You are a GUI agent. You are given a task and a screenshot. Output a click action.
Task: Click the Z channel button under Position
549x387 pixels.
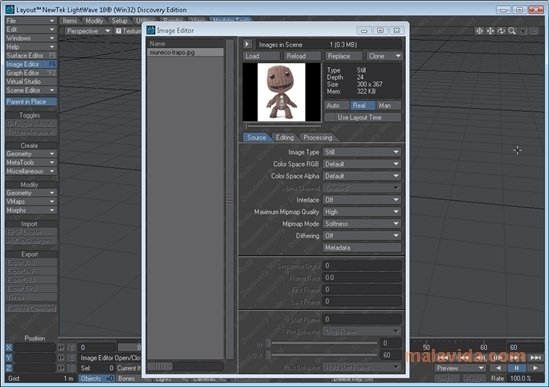pyautogui.click(x=9, y=368)
